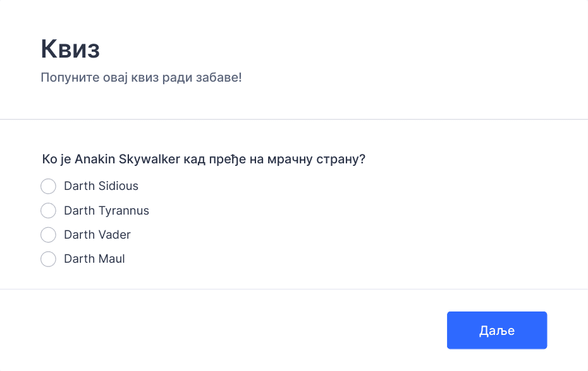Screen dimensions: 588x371
Task: Select the Darth Sidious radio button
Action: pos(49,186)
